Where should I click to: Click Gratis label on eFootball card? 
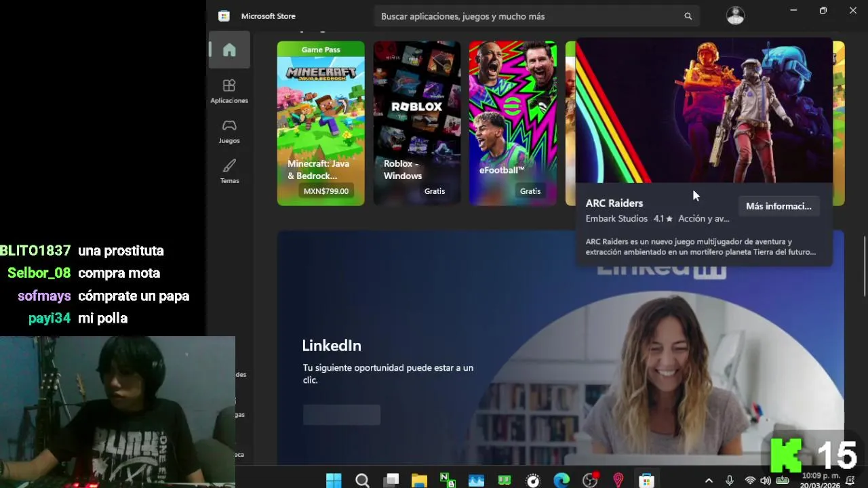pos(530,191)
